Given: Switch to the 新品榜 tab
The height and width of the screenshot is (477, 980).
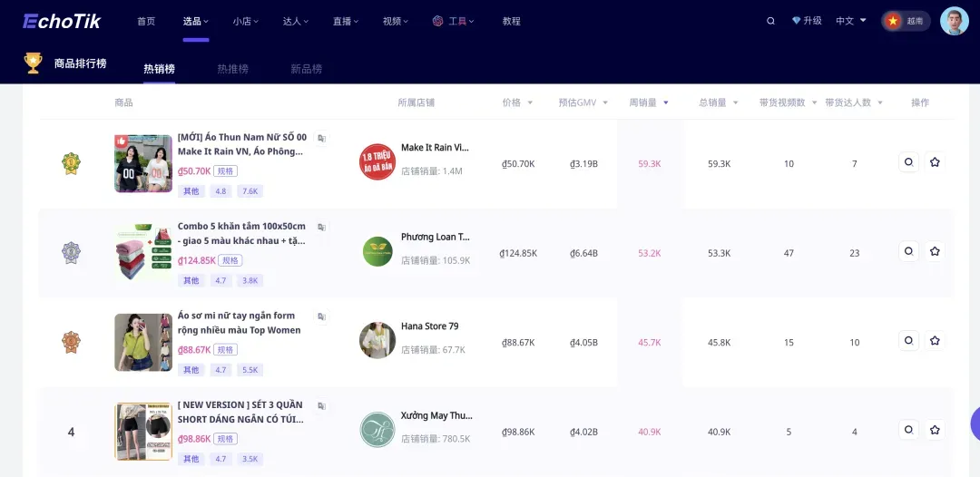Looking at the screenshot, I should (x=306, y=69).
